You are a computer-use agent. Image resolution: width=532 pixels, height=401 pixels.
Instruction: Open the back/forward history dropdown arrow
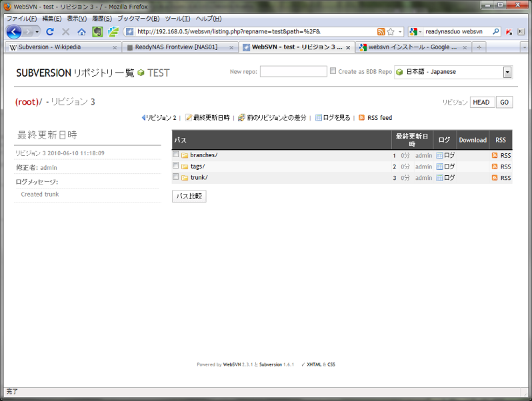[x=37, y=32]
